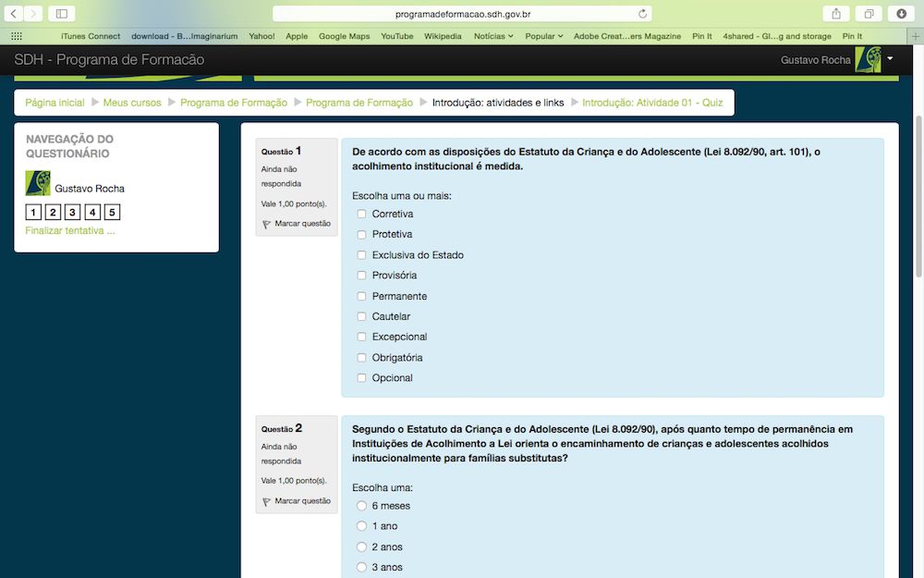Show all tabs using the tab overview icon

pos(869,13)
